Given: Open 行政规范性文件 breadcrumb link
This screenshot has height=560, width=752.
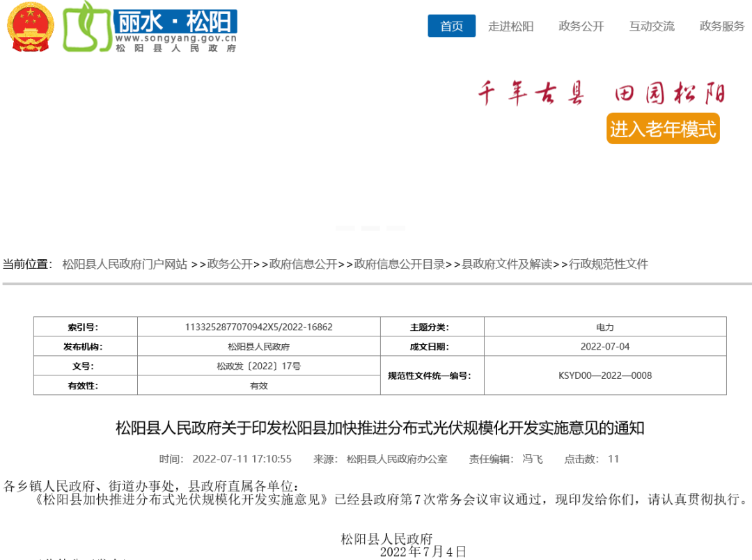Looking at the screenshot, I should coord(609,264).
